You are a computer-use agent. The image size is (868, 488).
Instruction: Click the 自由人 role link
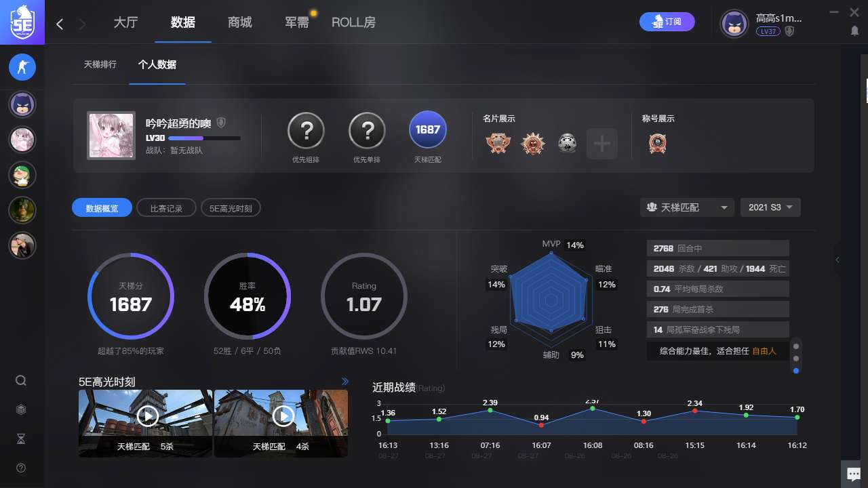coord(764,351)
